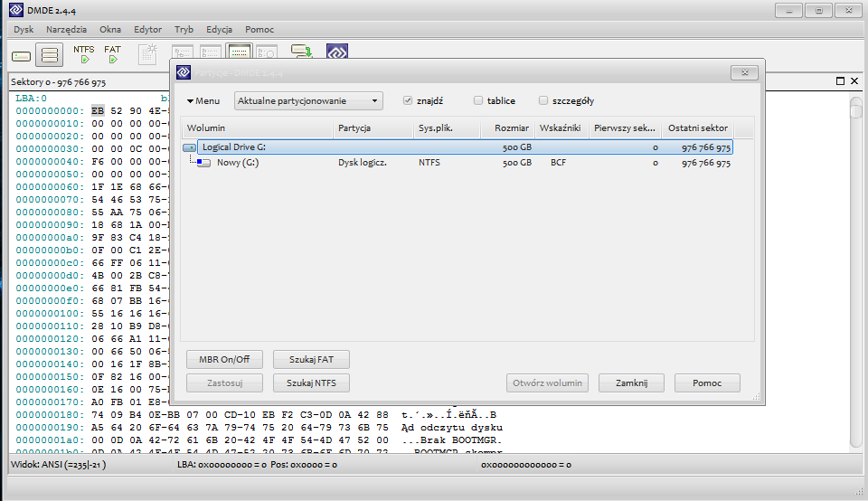Start the FAT search toolbar button
This screenshot has width=868, height=501.
pyautogui.click(x=112, y=54)
